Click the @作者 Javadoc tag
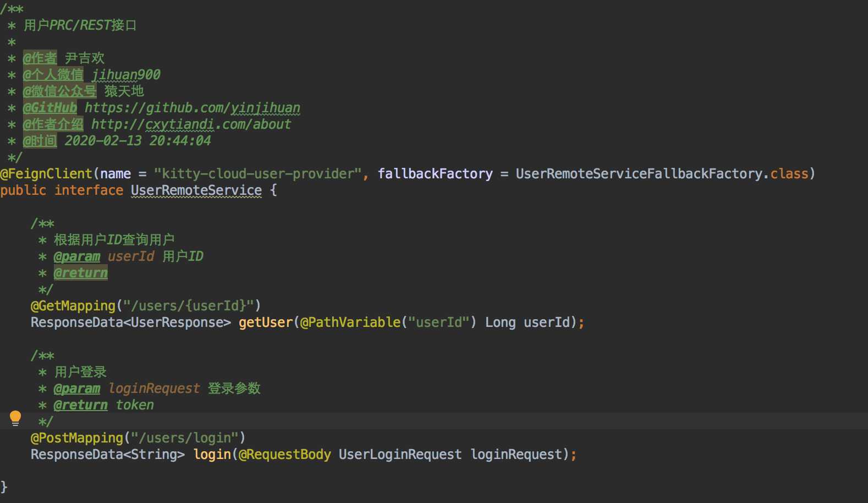868x503 pixels. coord(40,58)
